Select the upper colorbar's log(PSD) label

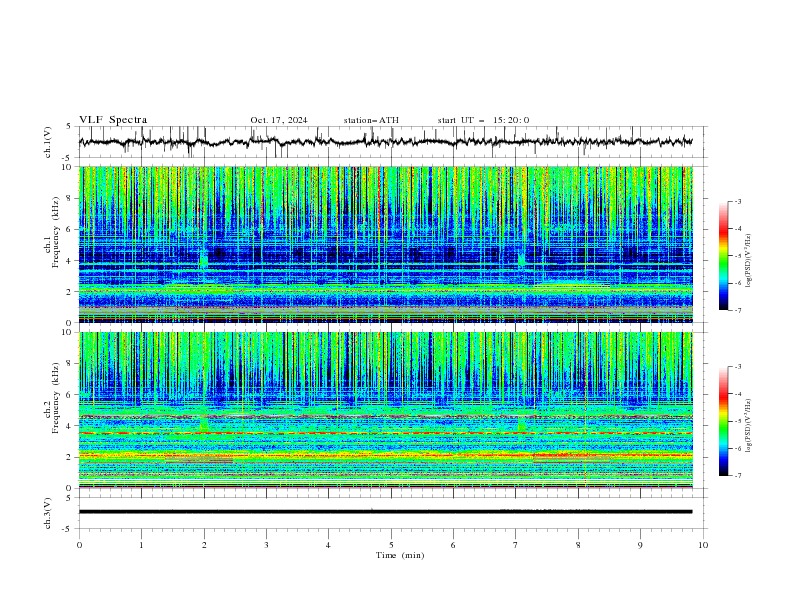tap(748, 261)
